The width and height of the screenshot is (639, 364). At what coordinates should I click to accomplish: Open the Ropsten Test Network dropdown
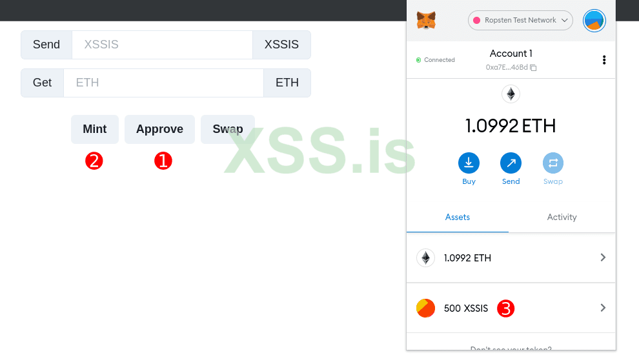pyautogui.click(x=520, y=21)
